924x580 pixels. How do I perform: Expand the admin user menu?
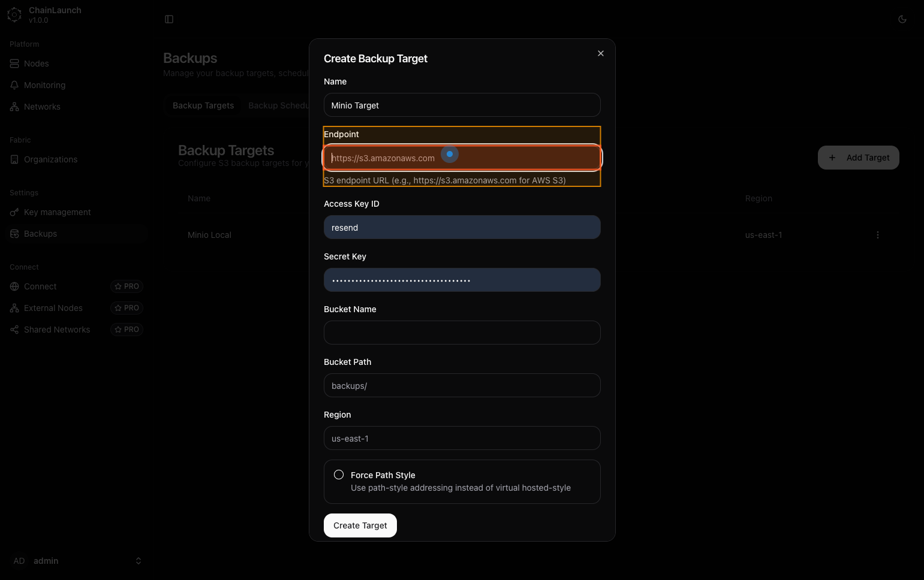coord(138,561)
